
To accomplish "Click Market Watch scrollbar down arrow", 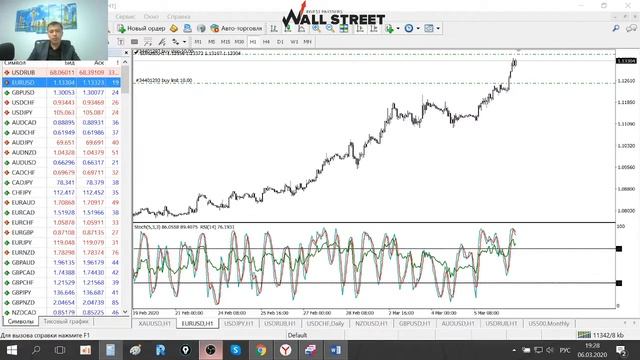I will click(125, 312).
